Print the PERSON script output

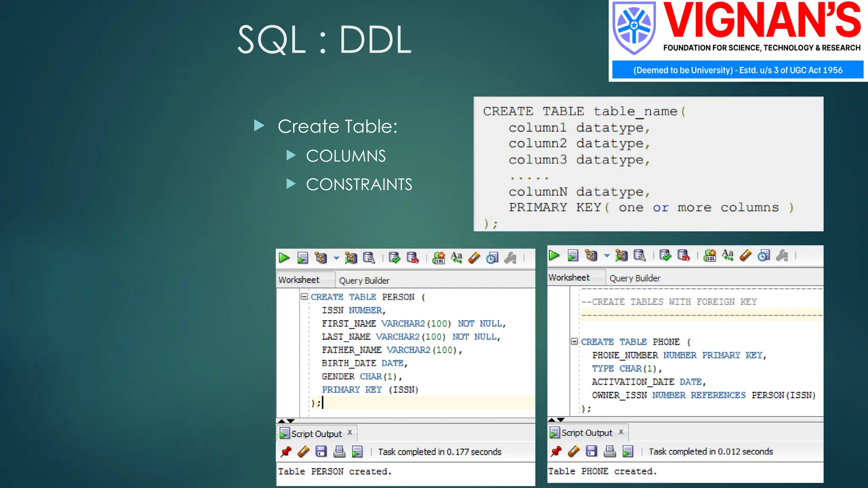point(339,452)
